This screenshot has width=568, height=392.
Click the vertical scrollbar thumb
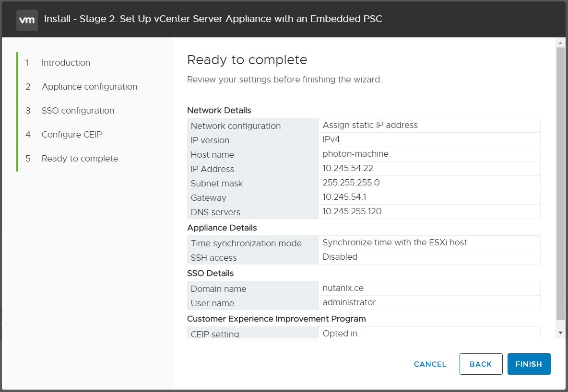coord(560,184)
